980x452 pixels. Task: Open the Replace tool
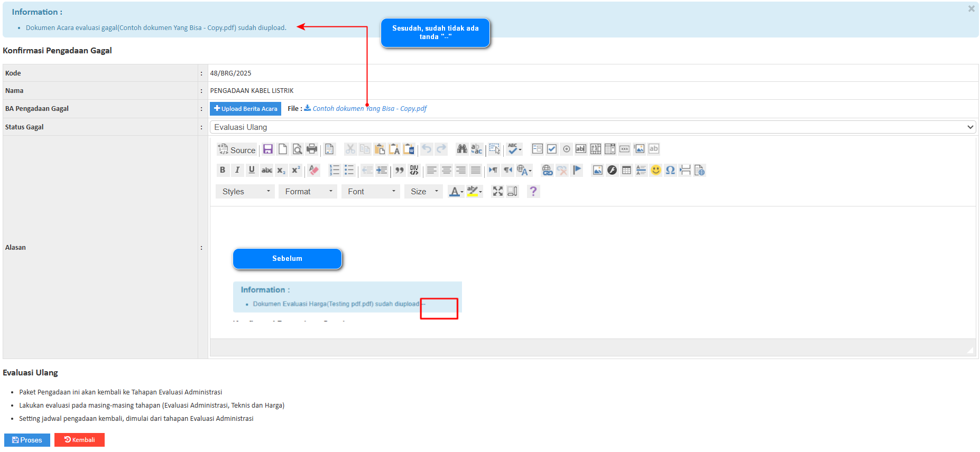pyautogui.click(x=477, y=149)
